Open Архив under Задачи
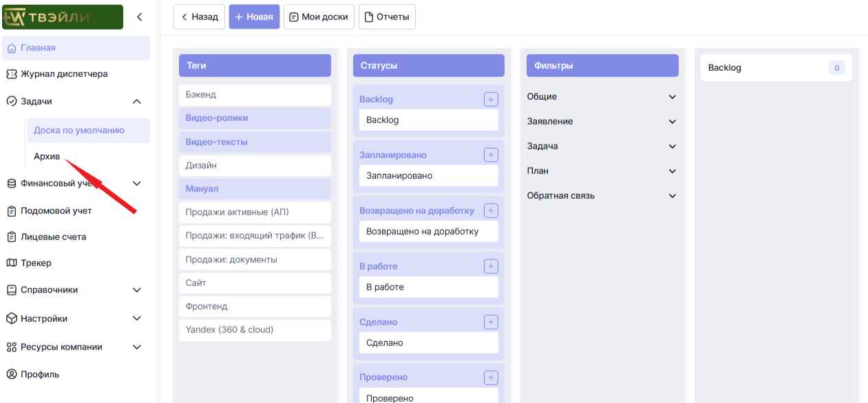Image resolution: width=868 pixels, height=403 pixels. pyautogui.click(x=46, y=156)
